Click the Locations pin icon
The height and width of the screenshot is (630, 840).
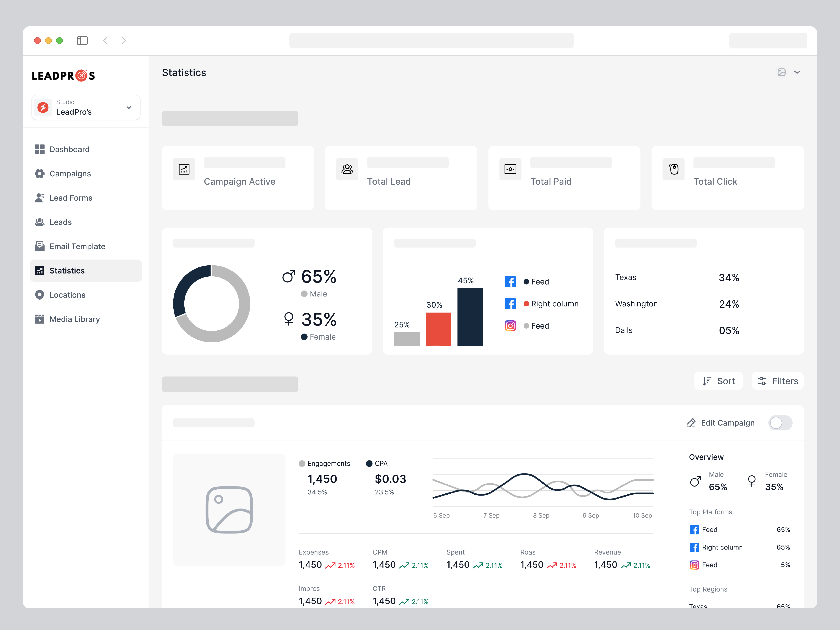click(40, 295)
